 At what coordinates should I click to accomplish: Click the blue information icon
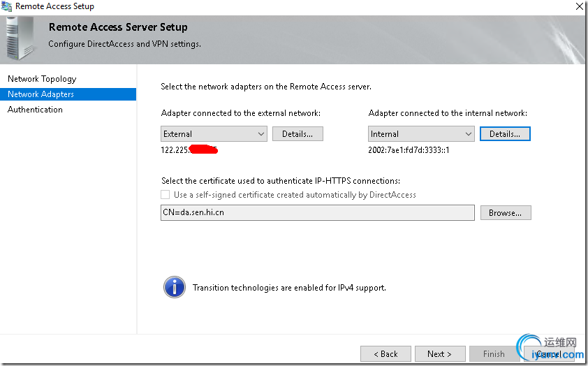[174, 286]
